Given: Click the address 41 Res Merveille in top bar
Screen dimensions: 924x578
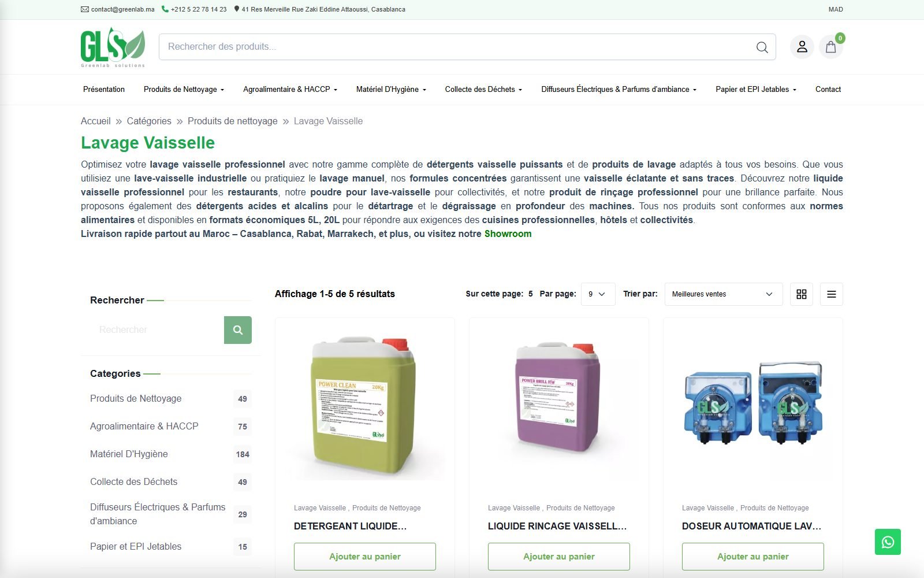Looking at the screenshot, I should tap(319, 9).
